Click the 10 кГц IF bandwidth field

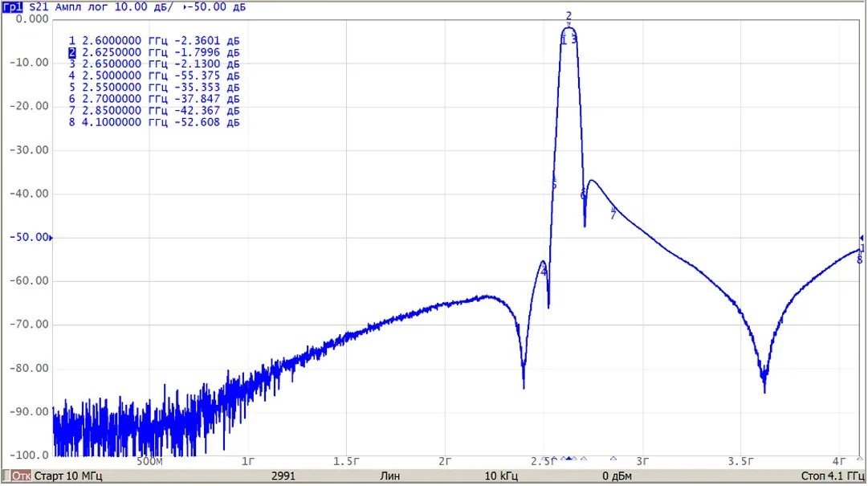[x=502, y=476]
